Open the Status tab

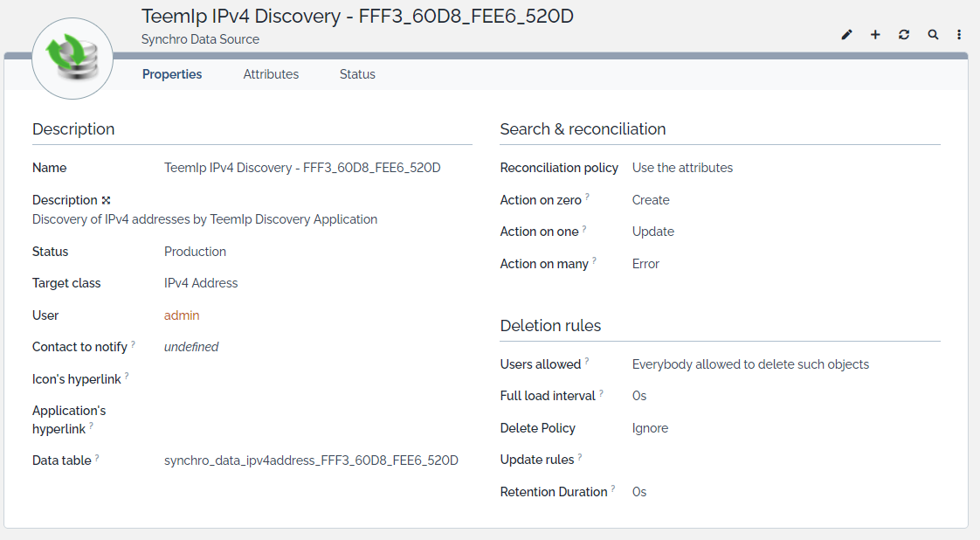357,74
